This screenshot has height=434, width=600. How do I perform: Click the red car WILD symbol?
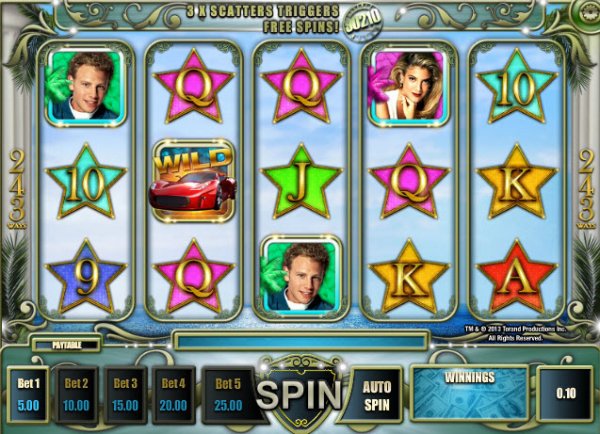192,181
